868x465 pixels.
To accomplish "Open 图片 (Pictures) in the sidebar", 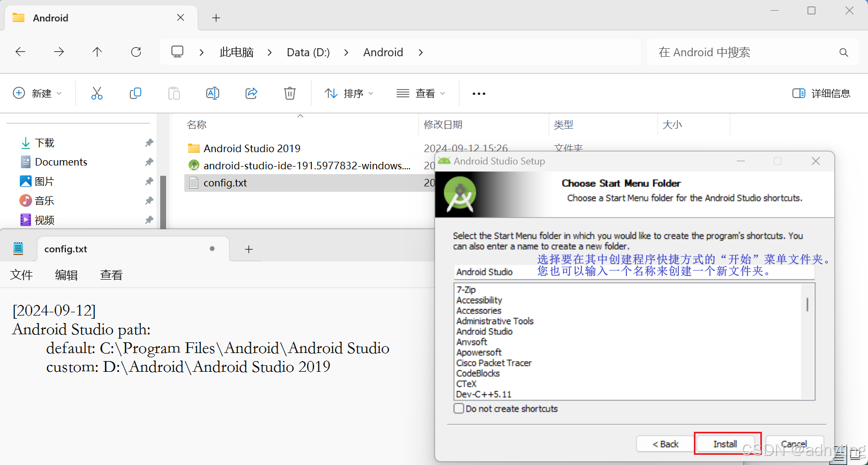I will click(44, 182).
